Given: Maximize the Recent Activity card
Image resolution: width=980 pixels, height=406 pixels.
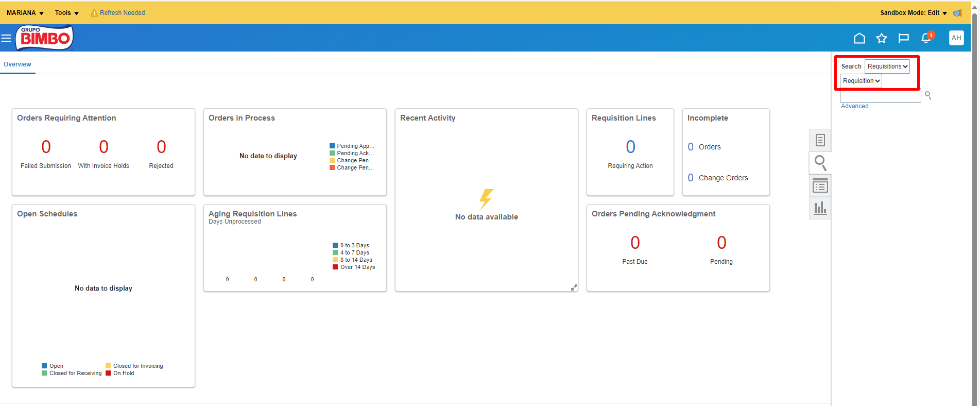Looking at the screenshot, I should [x=574, y=287].
